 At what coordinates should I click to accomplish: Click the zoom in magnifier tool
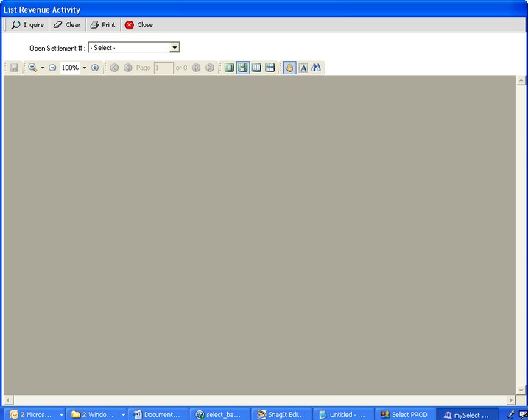click(x=32, y=68)
